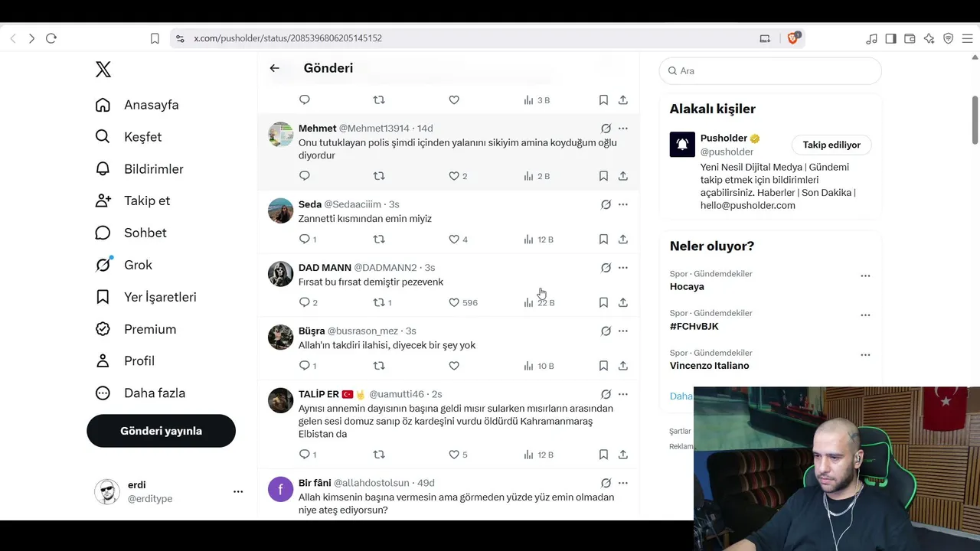Repost DAD MANN's post
Screen dimensions: 980x551
[378, 303]
